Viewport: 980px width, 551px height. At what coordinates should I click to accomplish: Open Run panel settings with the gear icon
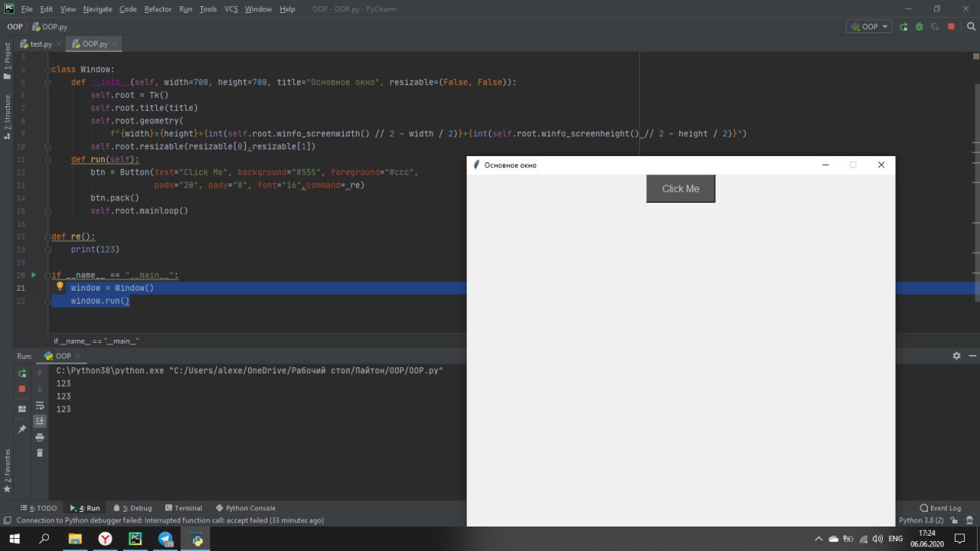(956, 356)
